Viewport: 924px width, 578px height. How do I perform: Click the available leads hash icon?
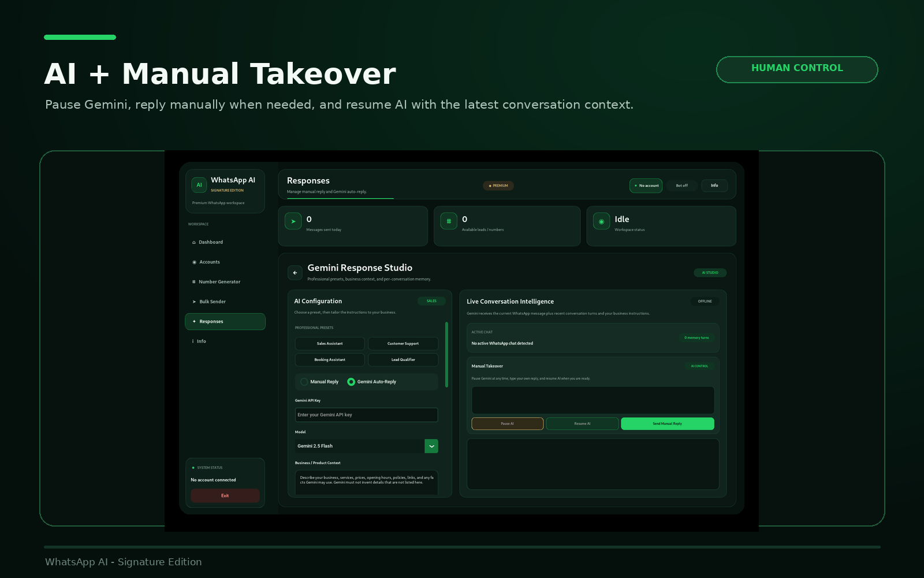click(x=449, y=221)
